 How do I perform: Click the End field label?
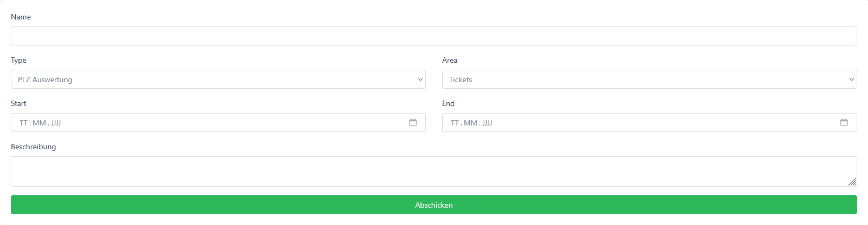click(x=448, y=103)
